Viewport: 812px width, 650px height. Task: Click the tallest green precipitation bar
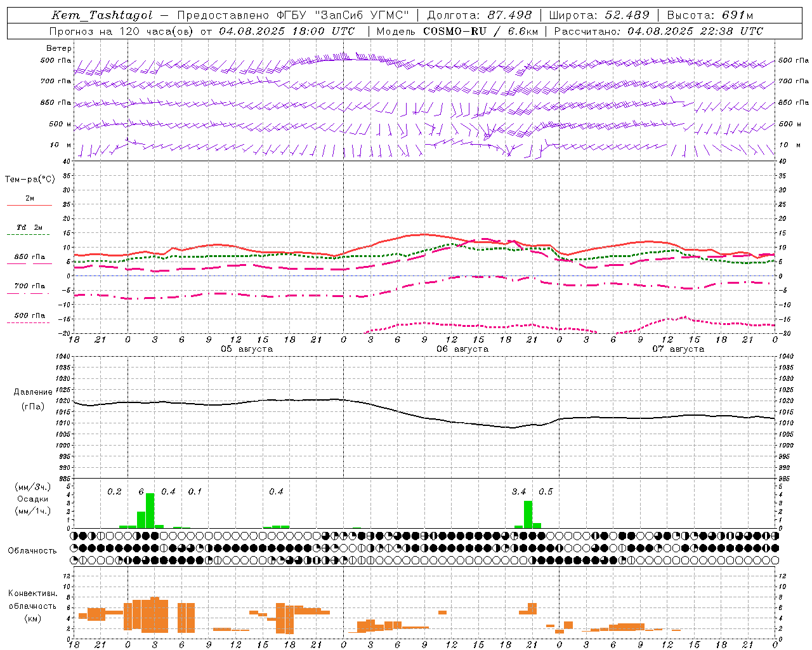150,510
